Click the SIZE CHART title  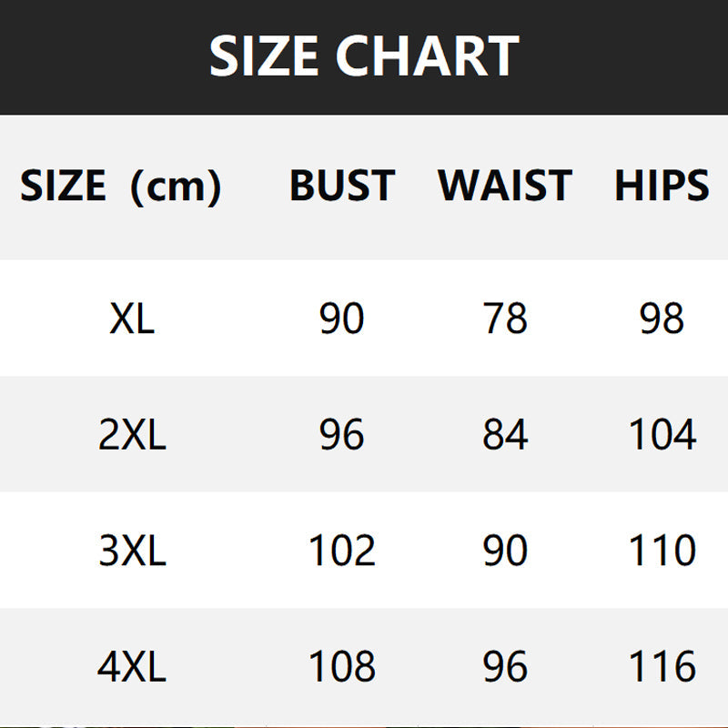coord(364,56)
